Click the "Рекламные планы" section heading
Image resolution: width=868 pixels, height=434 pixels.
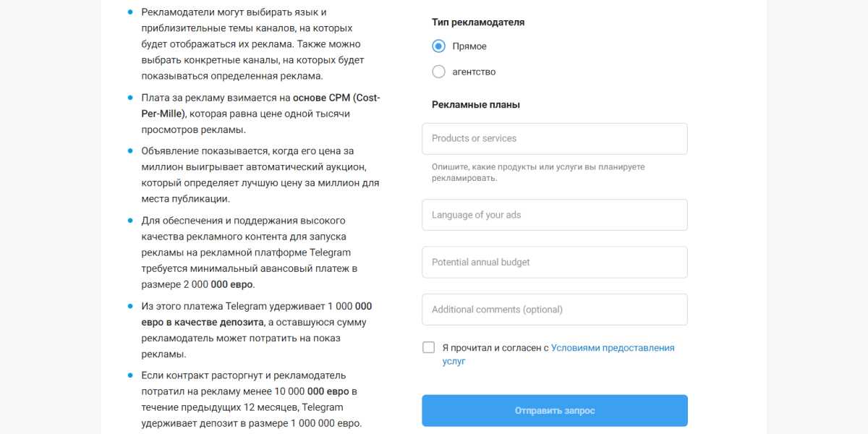(476, 105)
